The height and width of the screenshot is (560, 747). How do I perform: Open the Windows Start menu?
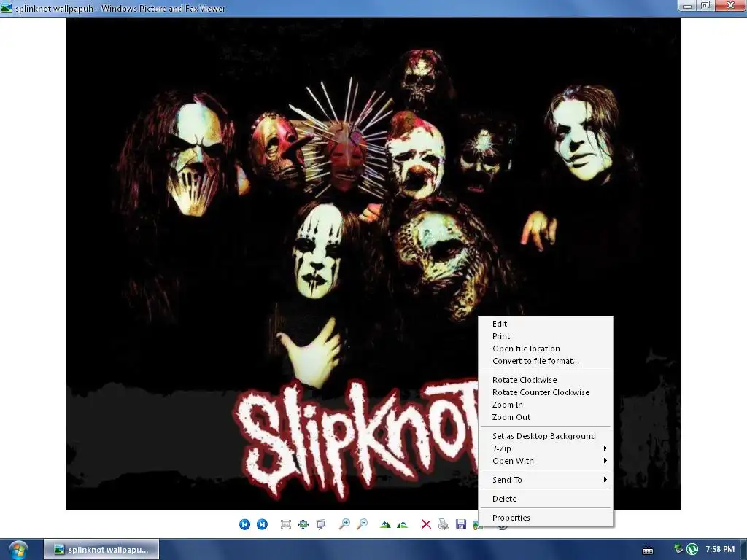[x=18, y=550]
